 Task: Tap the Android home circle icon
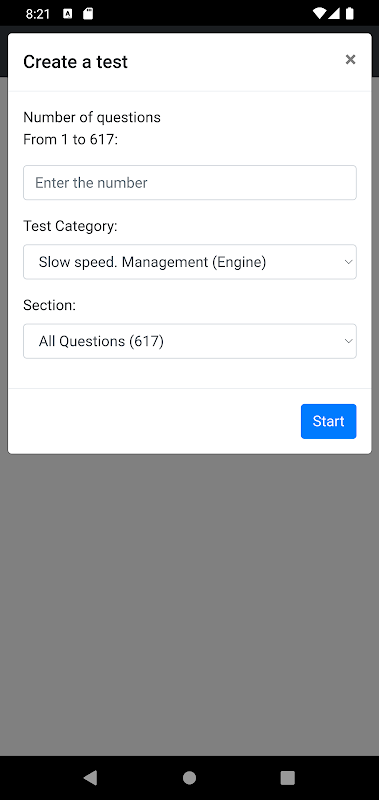pyautogui.click(x=189, y=778)
